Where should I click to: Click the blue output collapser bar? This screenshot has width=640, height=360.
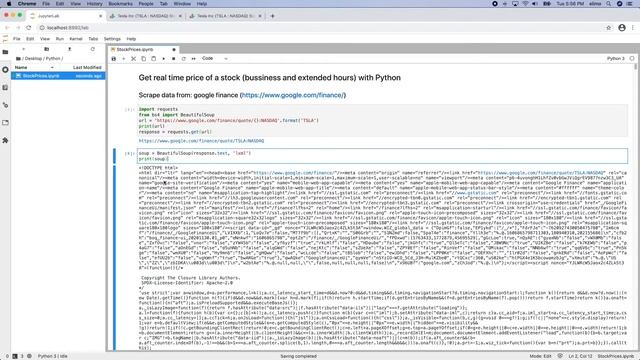pyautogui.click(x=114, y=258)
